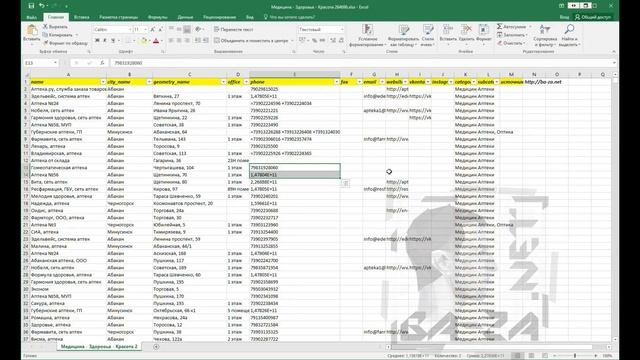Click the AutoSum (Автосумма) sigma button

512,27
